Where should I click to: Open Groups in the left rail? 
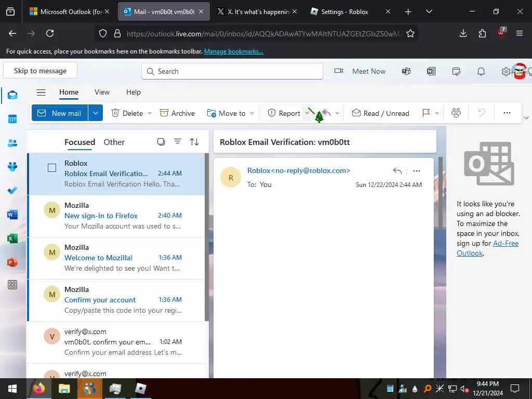[12, 167]
